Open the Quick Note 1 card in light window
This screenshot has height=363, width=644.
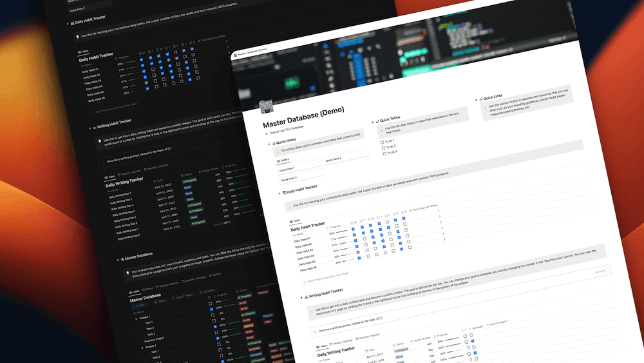(x=300, y=166)
